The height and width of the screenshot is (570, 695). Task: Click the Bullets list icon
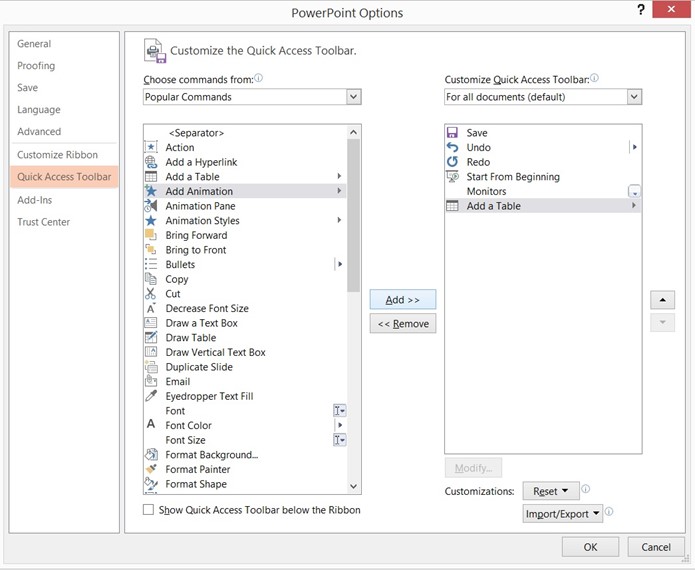click(151, 264)
